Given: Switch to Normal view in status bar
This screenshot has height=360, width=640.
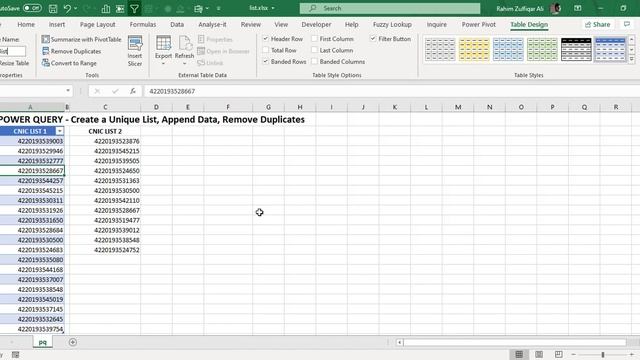Looking at the screenshot, I should tap(519, 354).
